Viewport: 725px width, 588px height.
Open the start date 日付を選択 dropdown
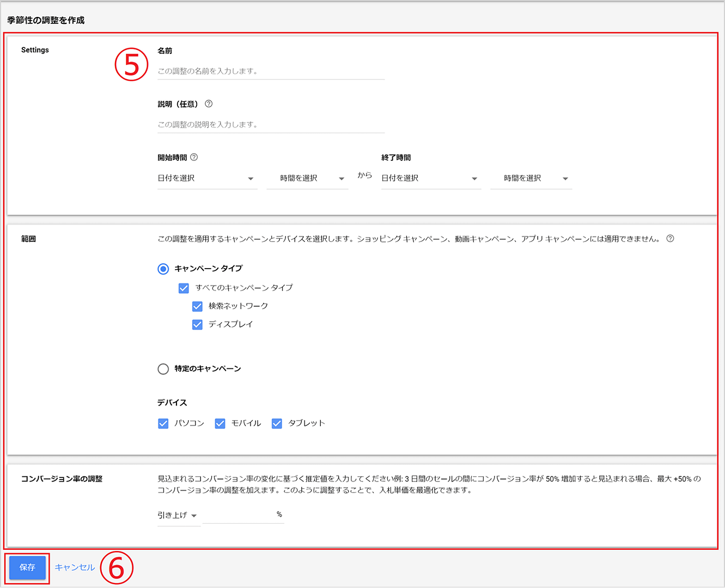click(x=206, y=179)
